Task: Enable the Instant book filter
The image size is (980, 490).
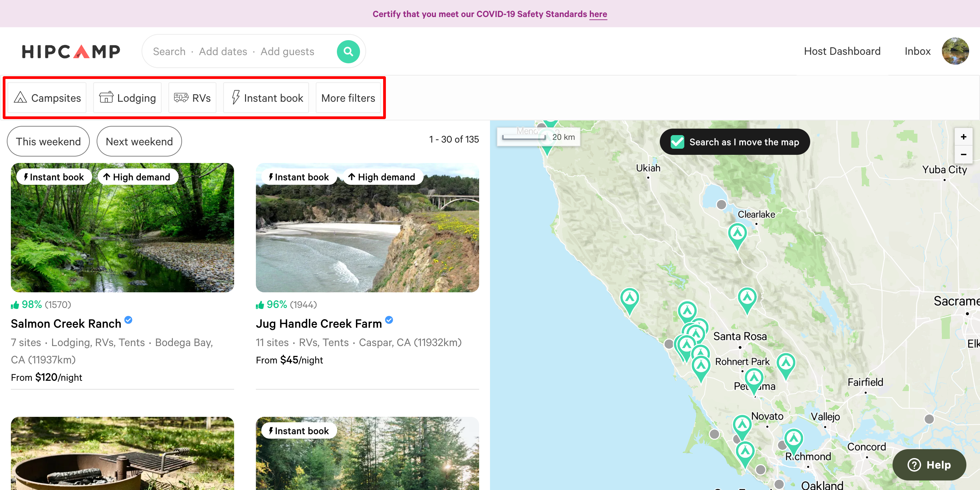Action: [266, 98]
